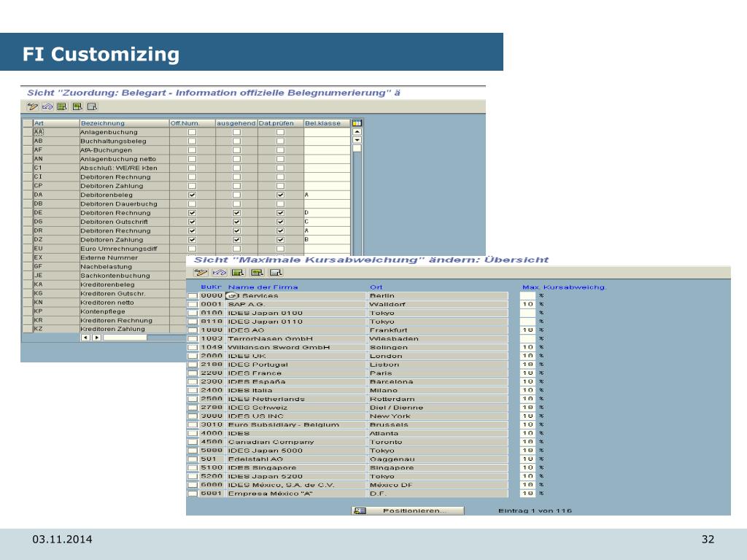The height and width of the screenshot is (560, 747).
Task: Select the row marker for IDES France
Action: tap(192, 373)
